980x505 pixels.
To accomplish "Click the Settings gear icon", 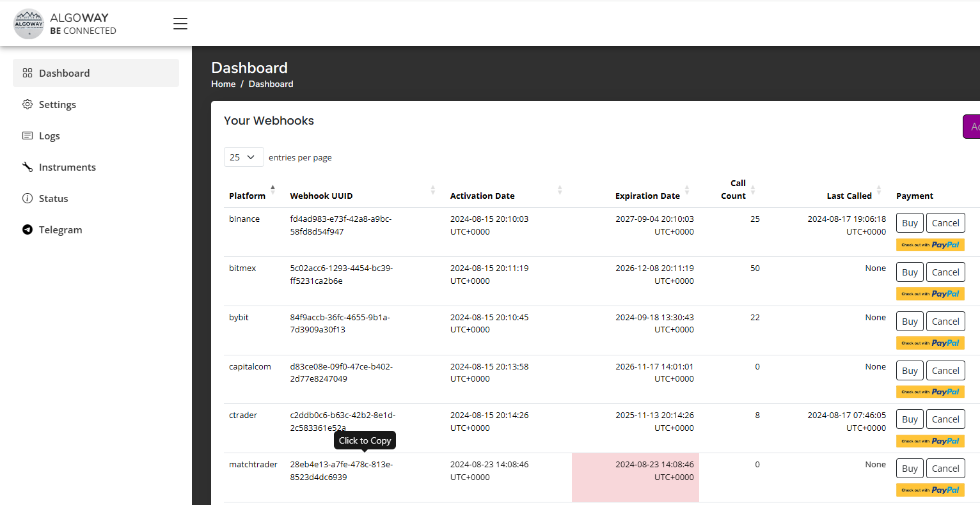I will coord(28,104).
